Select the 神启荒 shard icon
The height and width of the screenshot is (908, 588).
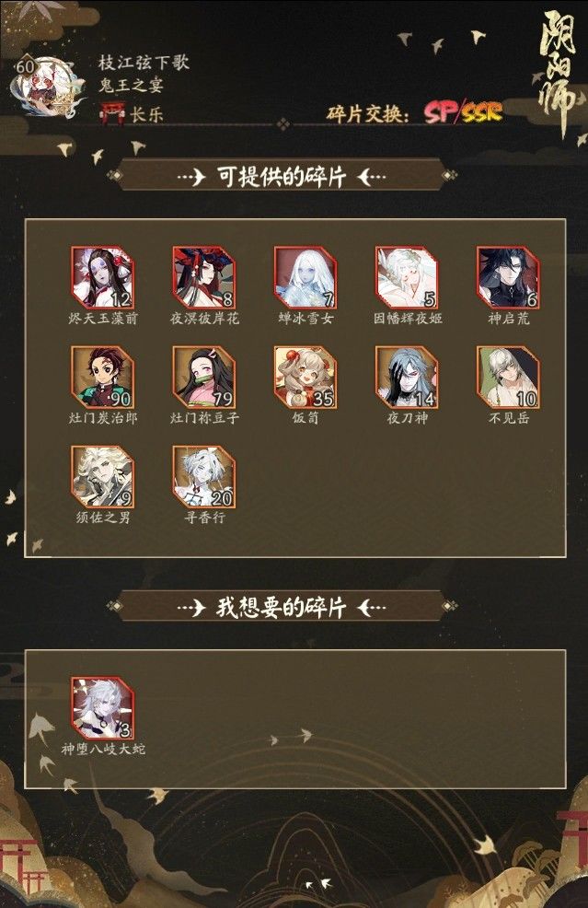pos(508,278)
